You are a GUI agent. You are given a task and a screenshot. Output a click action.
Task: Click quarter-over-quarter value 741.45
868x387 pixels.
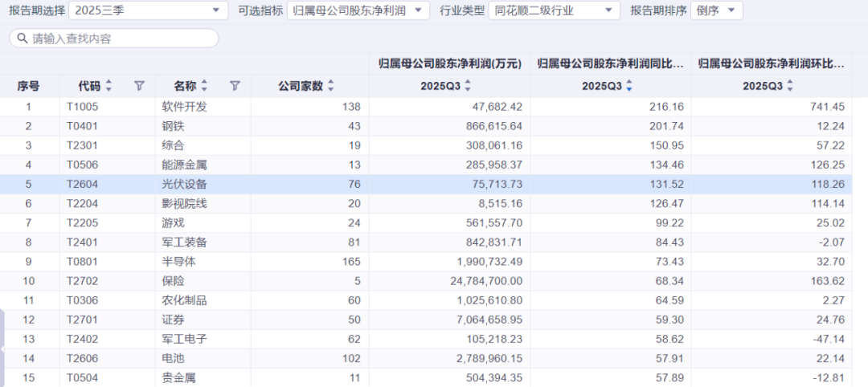click(829, 107)
